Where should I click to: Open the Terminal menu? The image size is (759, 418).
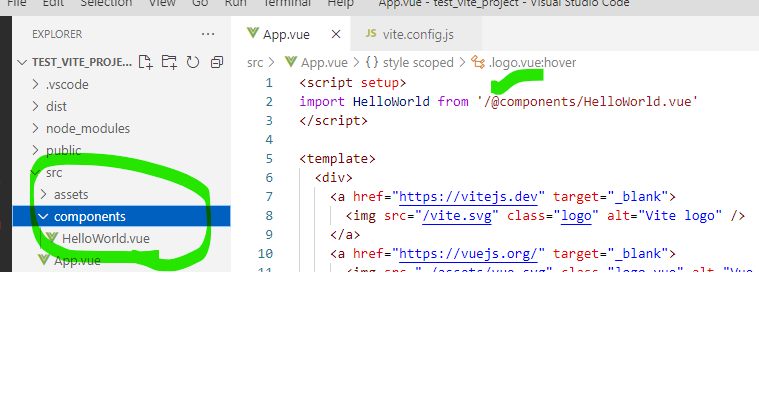[x=287, y=3]
